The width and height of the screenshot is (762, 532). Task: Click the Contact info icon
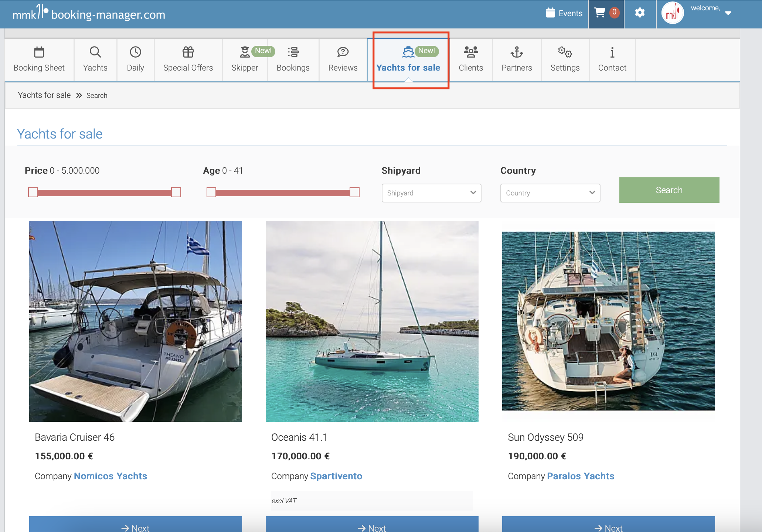(x=612, y=52)
